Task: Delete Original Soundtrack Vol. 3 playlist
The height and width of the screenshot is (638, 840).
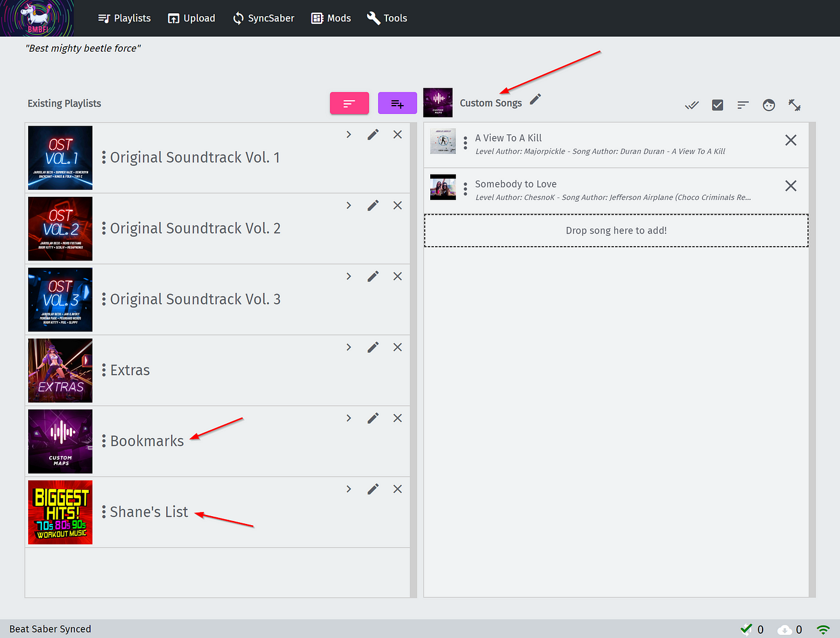Action: click(397, 276)
